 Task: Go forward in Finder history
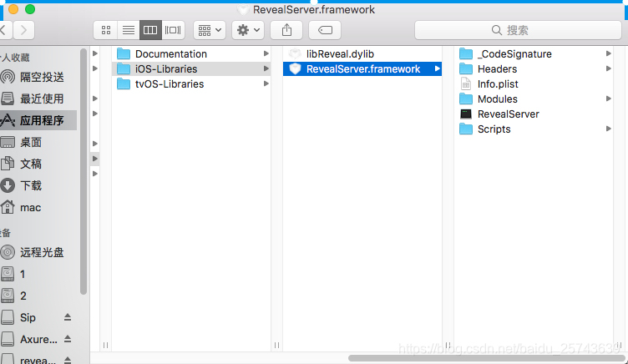[x=23, y=30]
